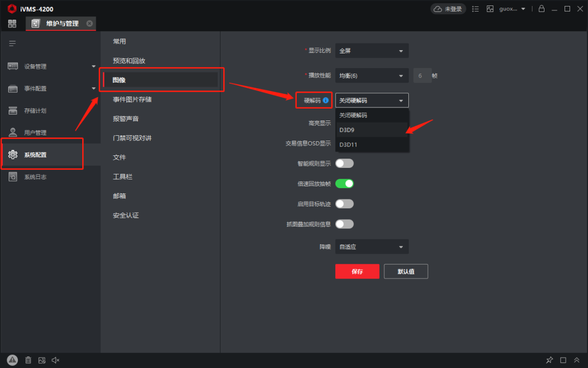
Task: Close the 维护与管理 tab
Action: (89, 23)
